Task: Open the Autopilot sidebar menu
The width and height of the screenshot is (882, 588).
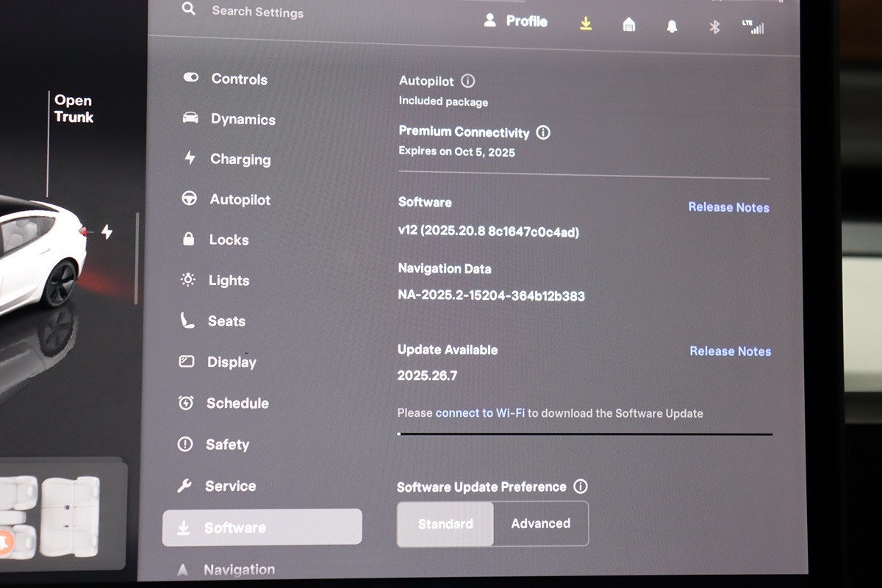Action: 226,199
